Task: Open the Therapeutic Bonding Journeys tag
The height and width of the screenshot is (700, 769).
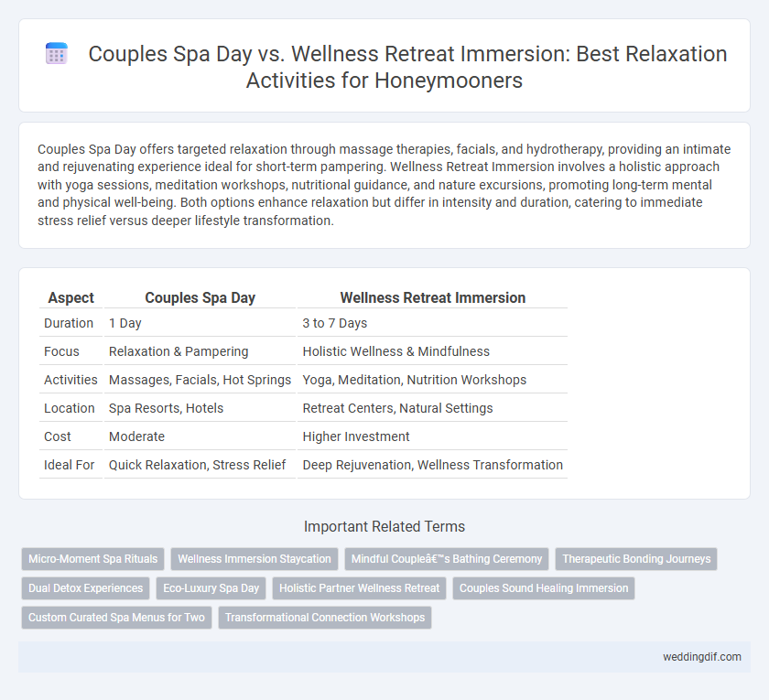Action: coord(636,559)
